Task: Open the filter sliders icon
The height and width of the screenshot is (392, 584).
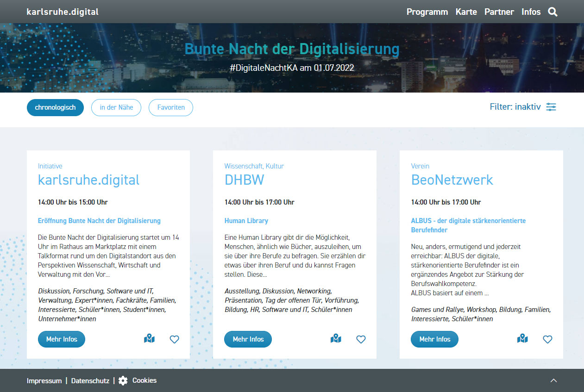Action: (551, 107)
